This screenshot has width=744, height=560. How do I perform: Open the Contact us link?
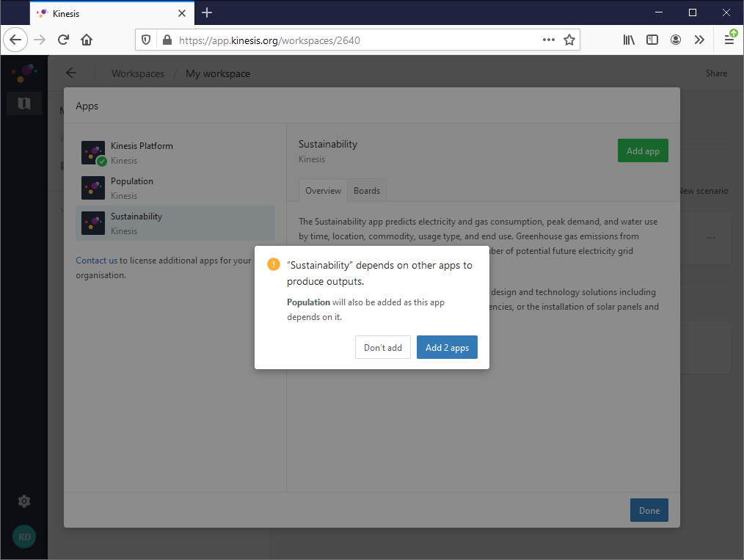pos(96,260)
